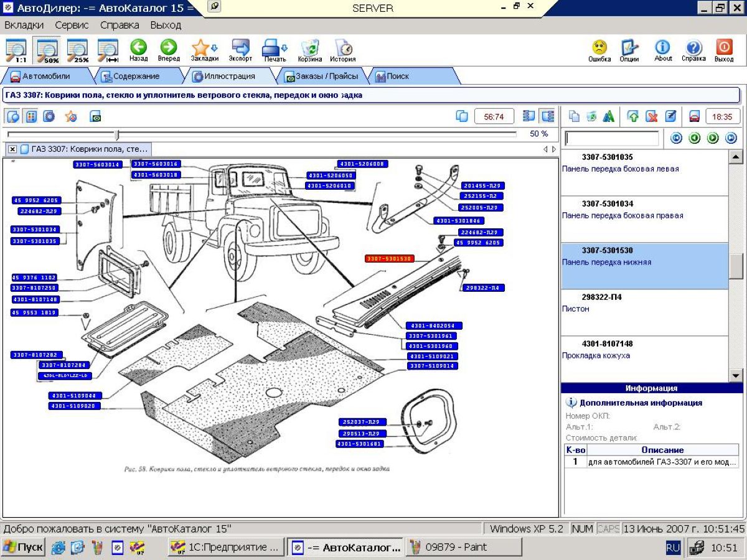Click the red Выход toolbar icon
Viewport: 747px width, 560px height.
point(724,51)
